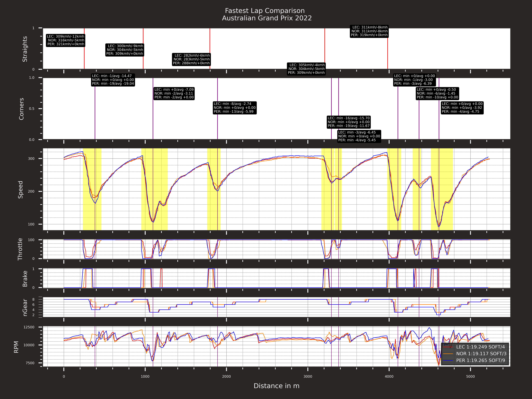Pick annotation "NOR: 311kmh/-8kmh"
The image size is (532, 399).
pos(370,31)
